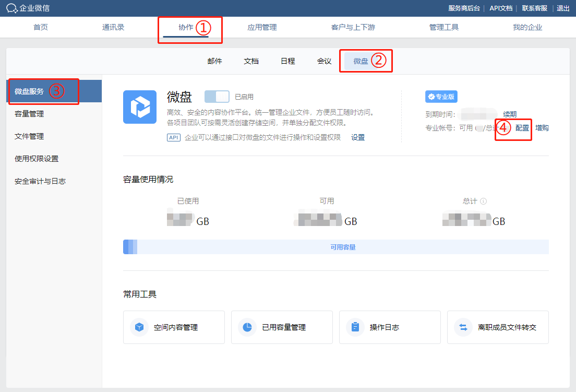The image size is (576, 392).
Task: Open the 首页 tab
Action: [40, 27]
